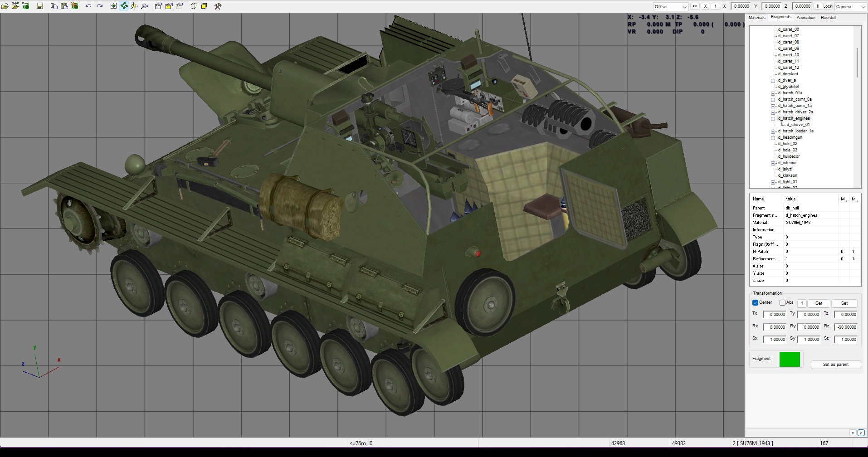The image size is (868, 457).
Task: Open a model file with the folder icon
Action: pyautogui.click(x=5, y=6)
